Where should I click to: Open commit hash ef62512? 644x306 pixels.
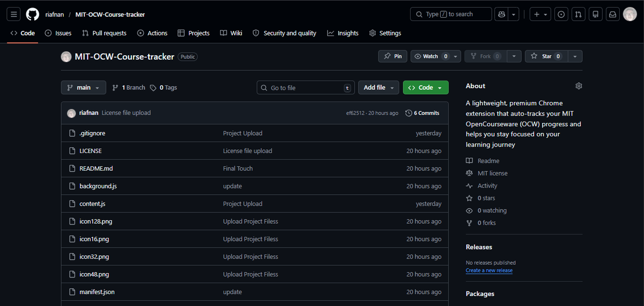[x=356, y=113]
